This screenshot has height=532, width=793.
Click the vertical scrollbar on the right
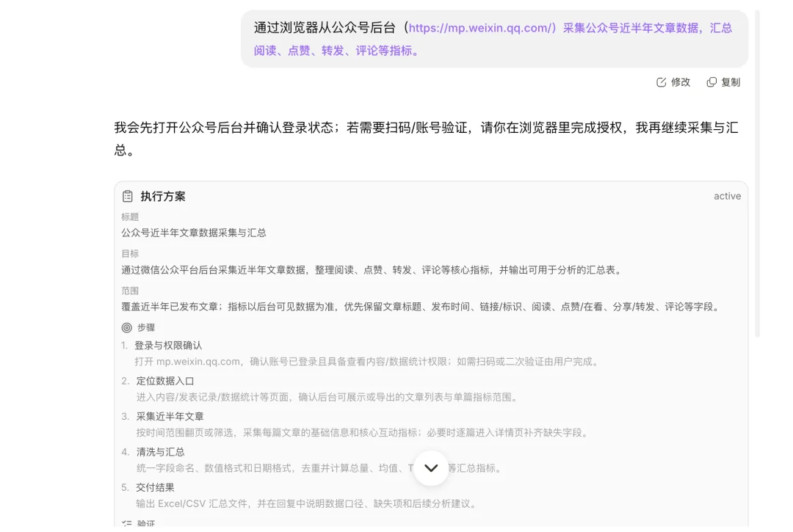(757, 173)
